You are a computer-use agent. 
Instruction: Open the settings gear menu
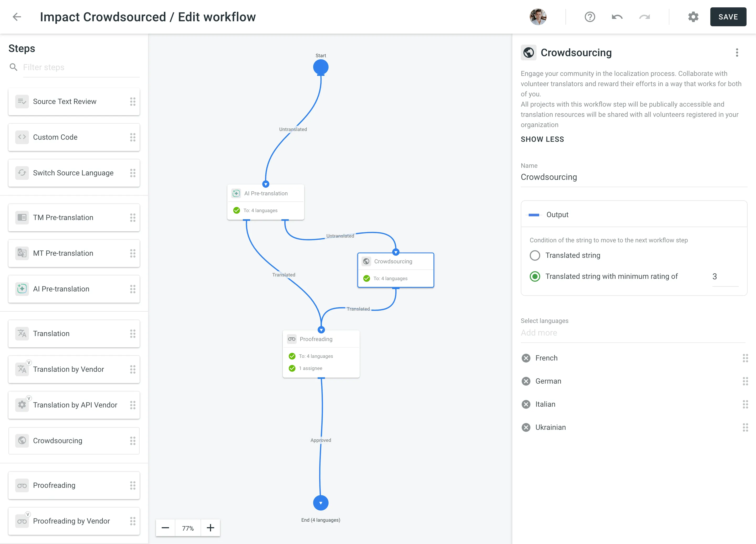click(x=694, y=17)
